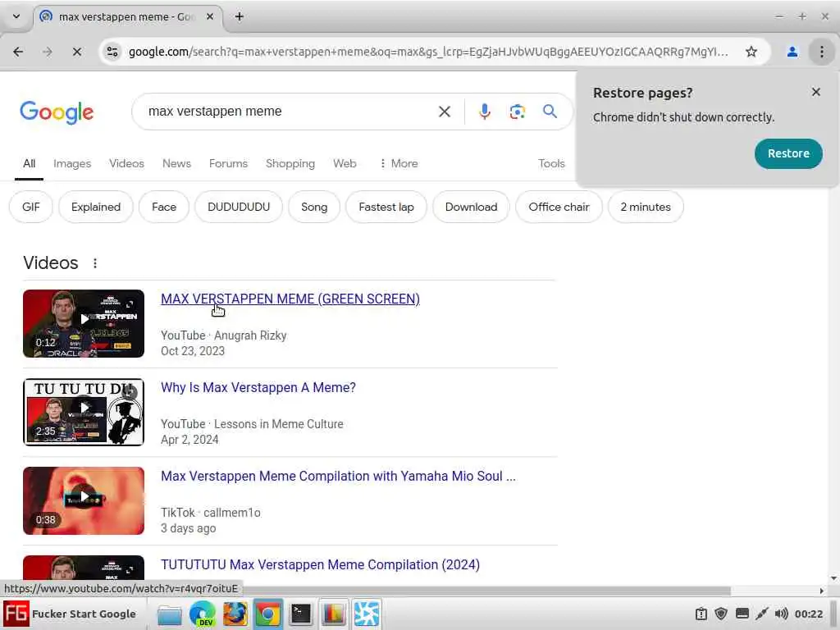Clear the search box text
The image size is (840, 630).
point(444,112)
